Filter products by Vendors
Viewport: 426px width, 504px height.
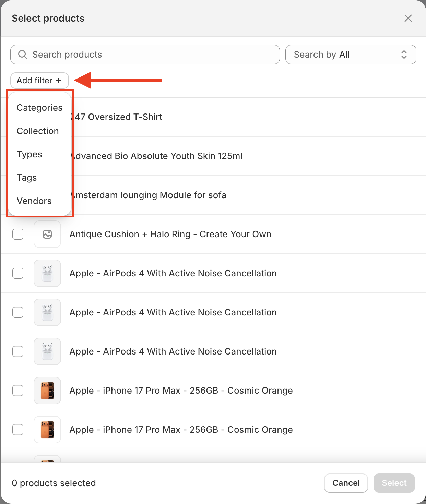(34, 201)
